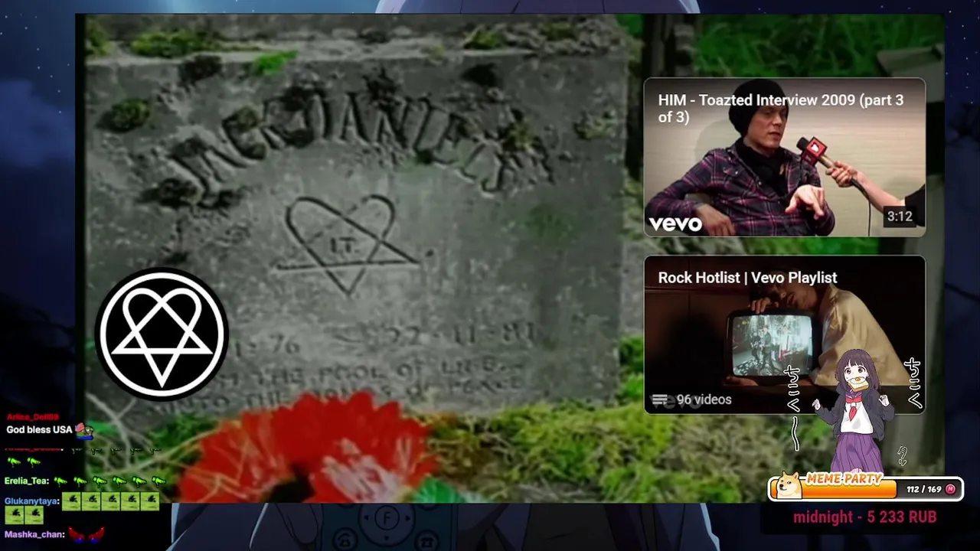Click the pink round coin icon after 169
This screenshot has width=980, height=551.
[951, 489]
